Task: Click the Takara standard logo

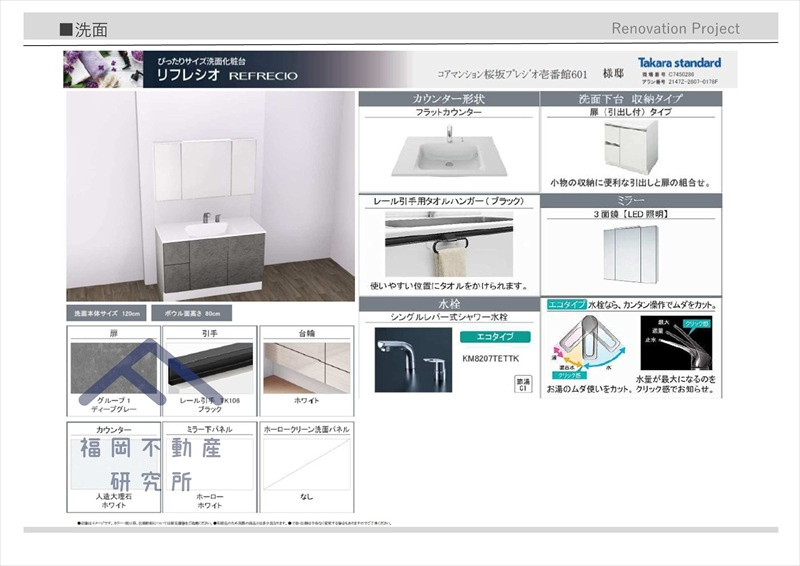Action: [x=679, y=63]
